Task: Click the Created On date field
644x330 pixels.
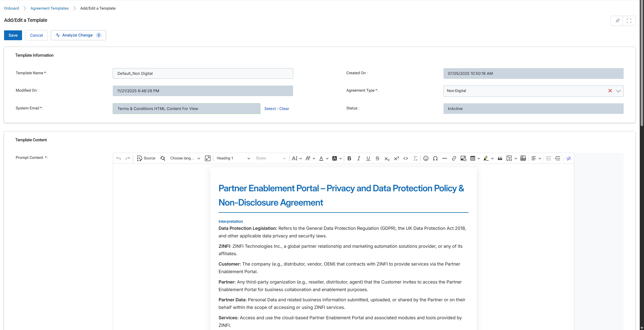Action: pos(533,74)
